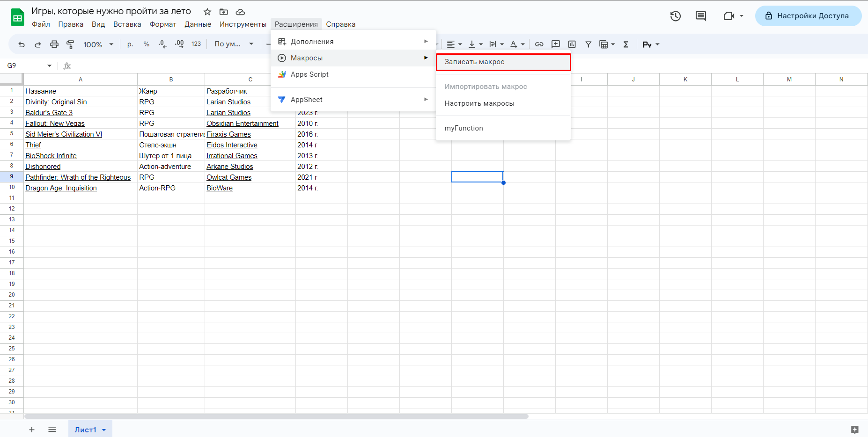The width and height of the screenshot is (868, 437).
Task: Increase decimal places icon
Action: click(x=179, y=44)
